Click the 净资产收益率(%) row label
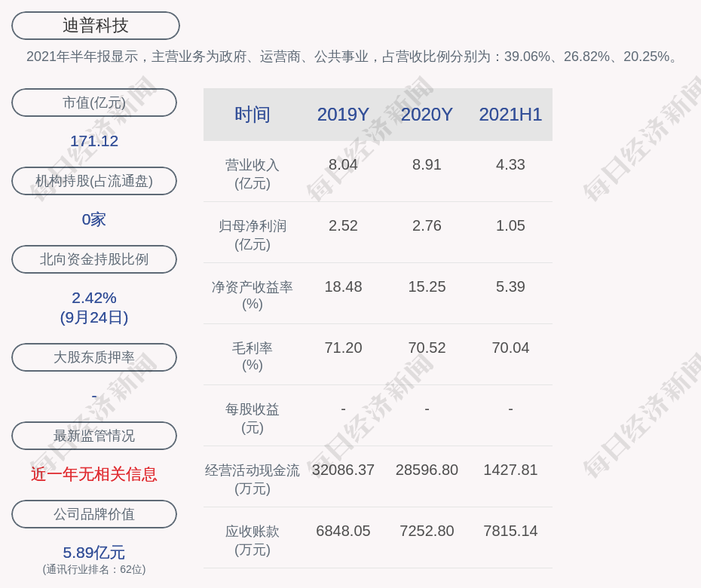 [x=253, y=296]
